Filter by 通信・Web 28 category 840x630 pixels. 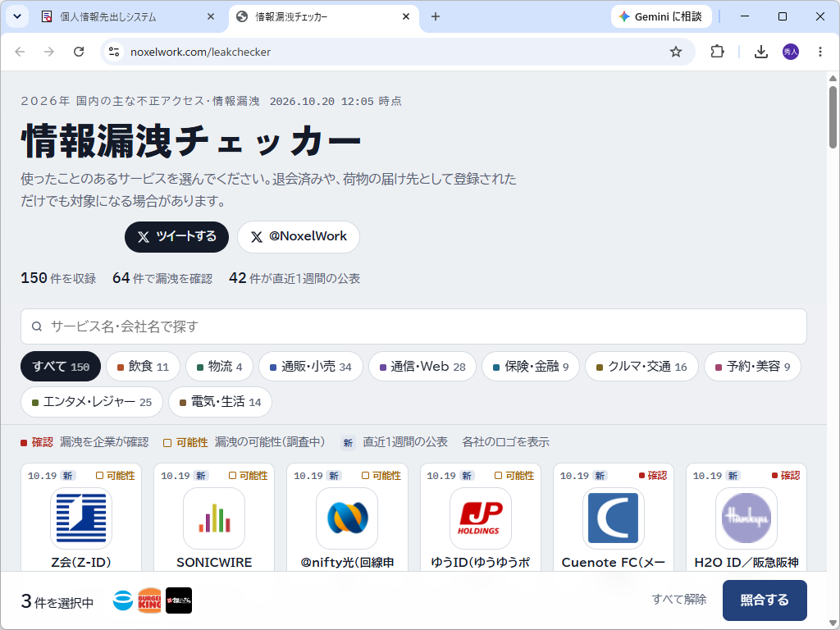point(422,367)
